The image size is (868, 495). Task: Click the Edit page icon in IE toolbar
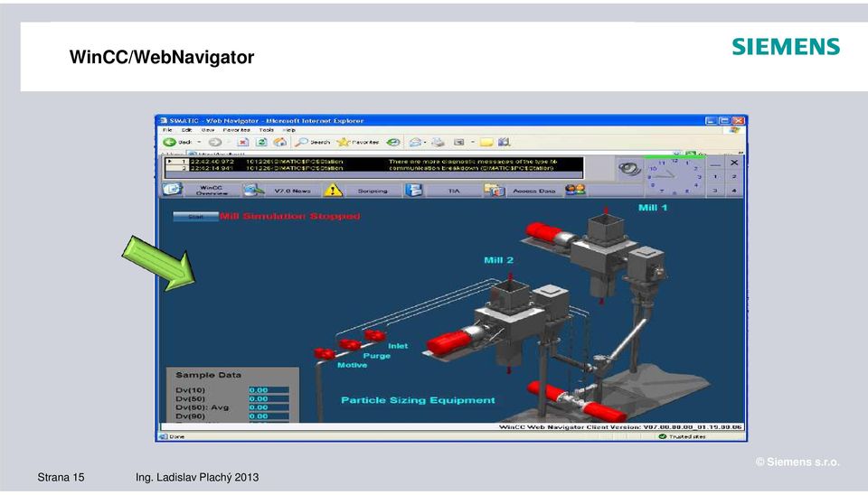459,142
